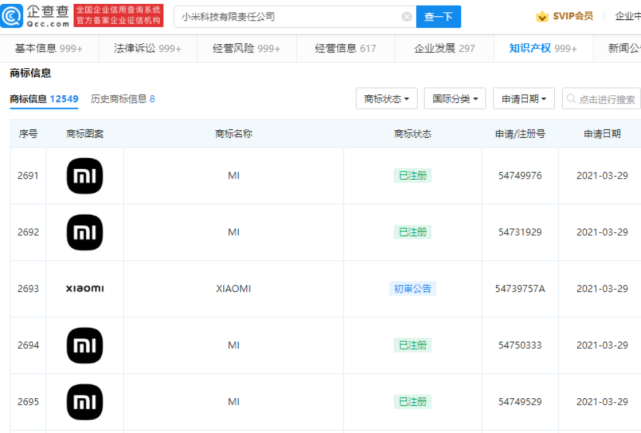The width and height of the screenshot is (641, 433).
Task: Switch to the 经营风险 tab
Action: 246,48
